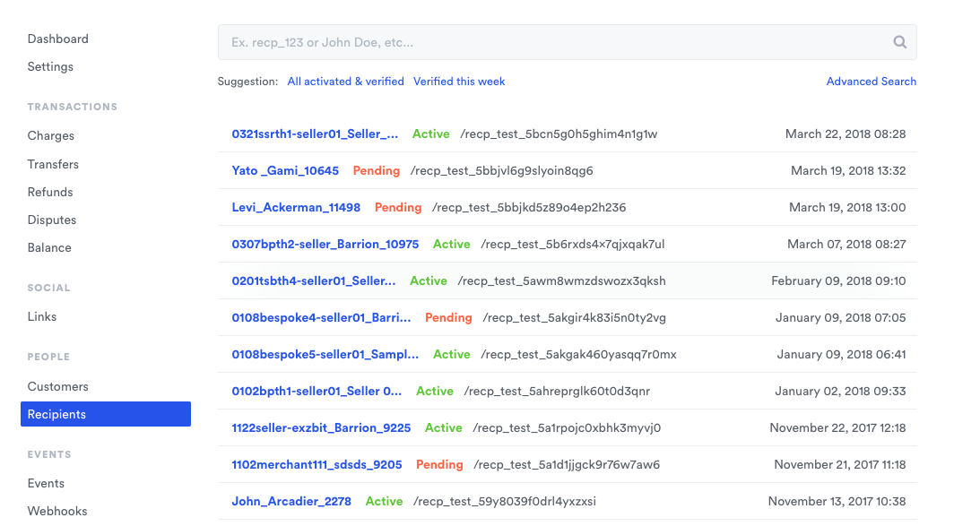
Task: Open recipient Levi_Ackerman_11498
Action: pyautogui.click(x=296, y=207)
